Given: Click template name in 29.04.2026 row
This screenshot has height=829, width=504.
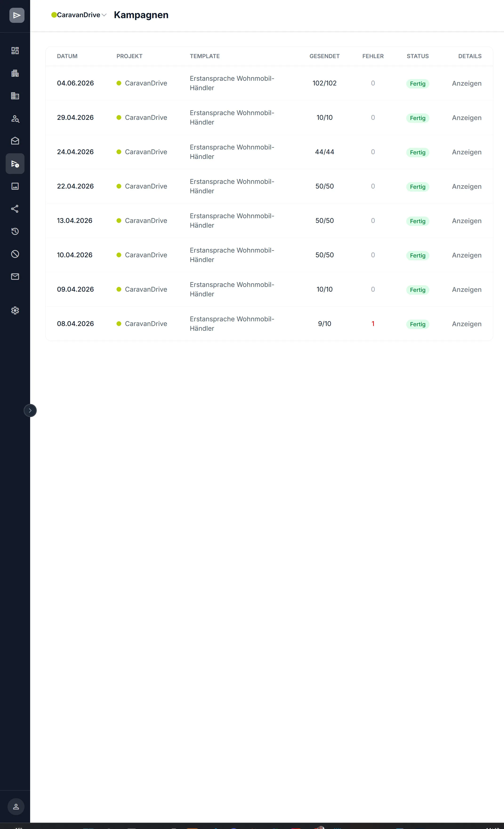Looking at the screenshot, I should click(x=232, y=117).
